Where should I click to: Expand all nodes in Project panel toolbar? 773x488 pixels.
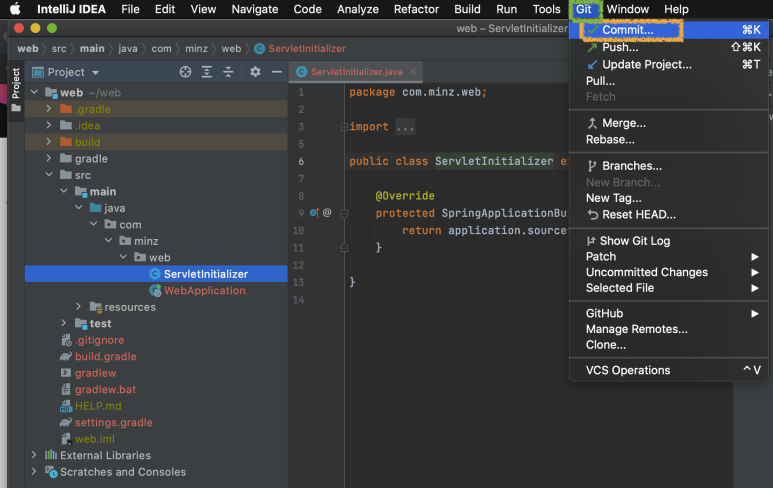pyautogui.click(x=207, y=72)
